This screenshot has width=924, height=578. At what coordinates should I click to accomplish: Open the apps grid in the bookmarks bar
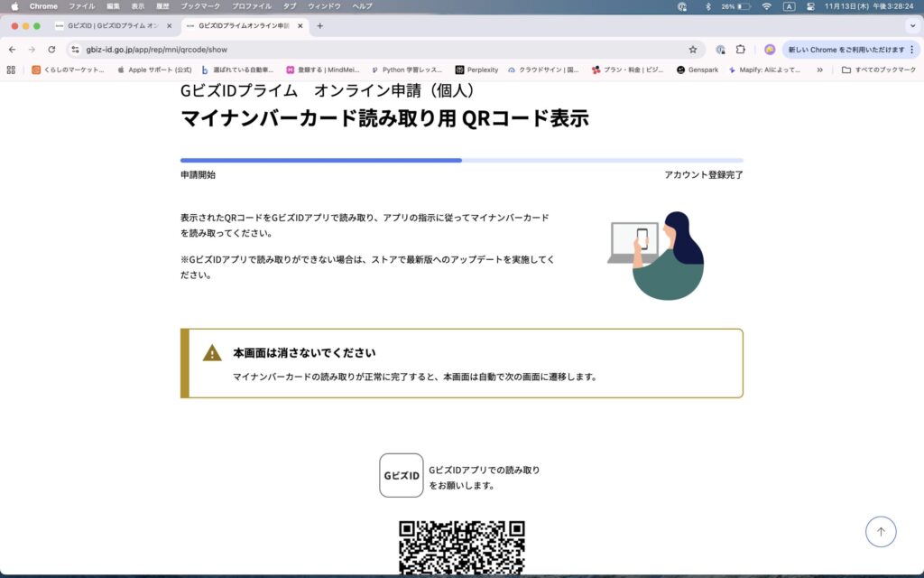coord(11,70)
